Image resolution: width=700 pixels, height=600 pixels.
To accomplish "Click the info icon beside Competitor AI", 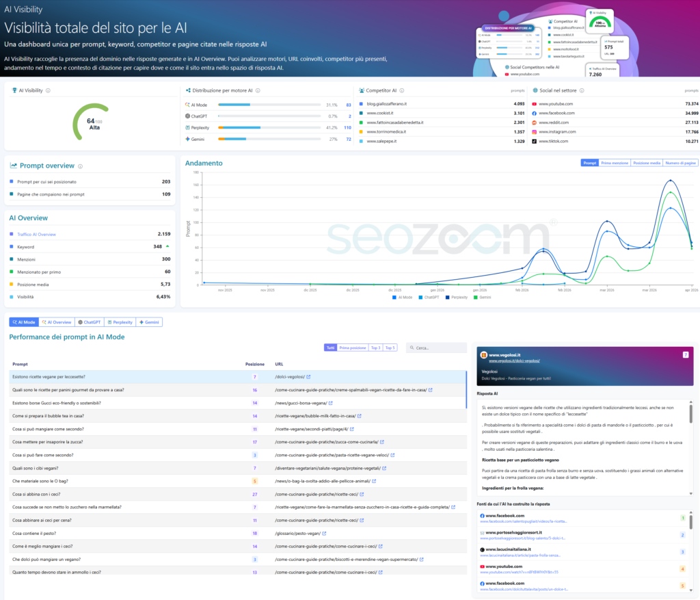I will [x=402, y=91].
